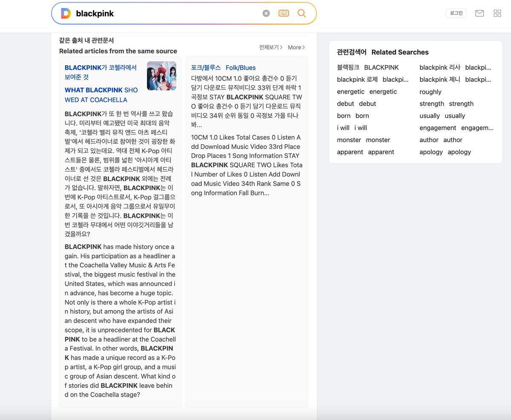
Task: Select related search 블랙핑크 BLACKPINK
Action: click(x=368, y=67)
